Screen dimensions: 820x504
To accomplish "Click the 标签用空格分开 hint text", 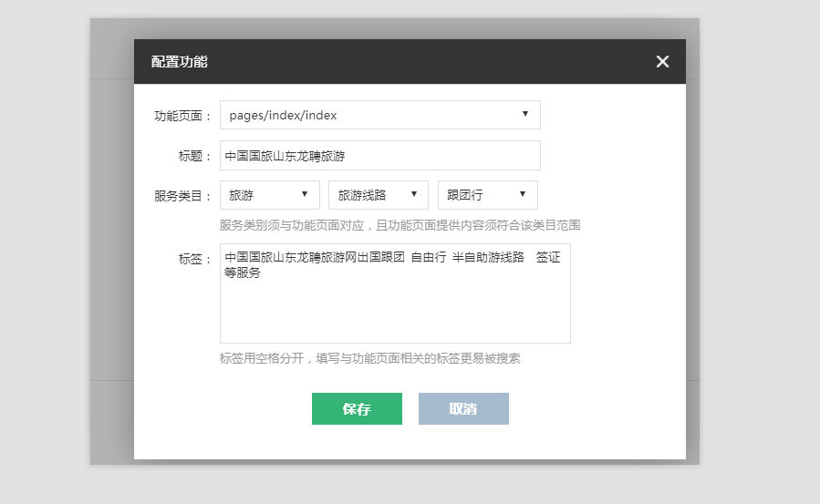I will pyautogui.click(x=369, y=358).
